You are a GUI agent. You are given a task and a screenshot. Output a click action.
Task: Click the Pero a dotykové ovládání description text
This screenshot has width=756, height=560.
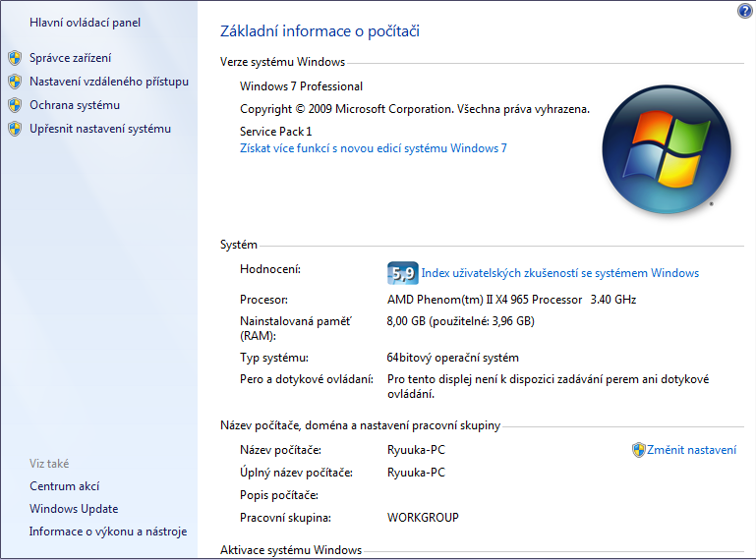[x=549, y=386]
